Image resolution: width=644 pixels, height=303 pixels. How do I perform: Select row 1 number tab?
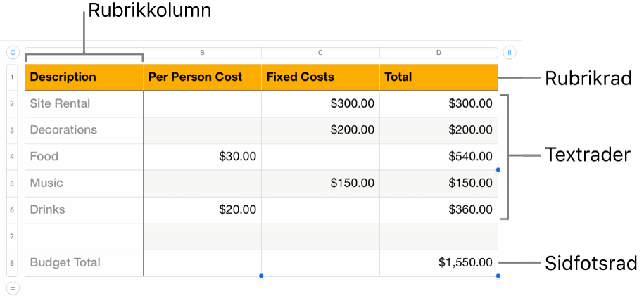point(13,77)
